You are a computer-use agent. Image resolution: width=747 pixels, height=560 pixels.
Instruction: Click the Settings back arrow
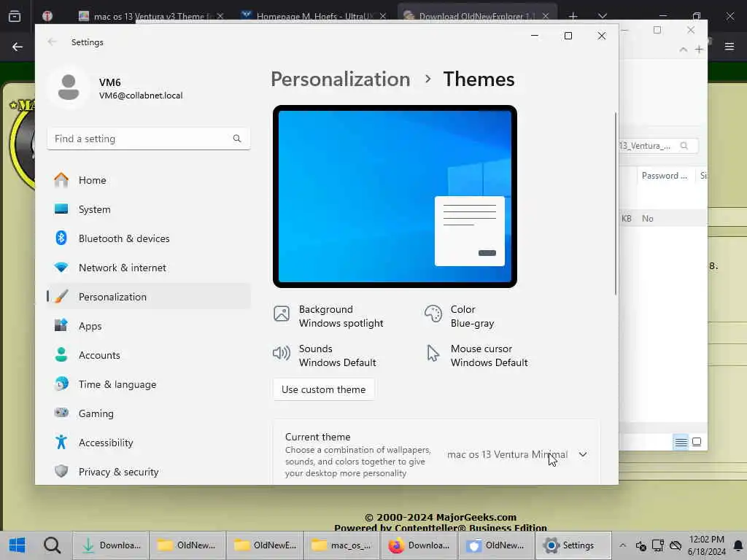point(52,42)
